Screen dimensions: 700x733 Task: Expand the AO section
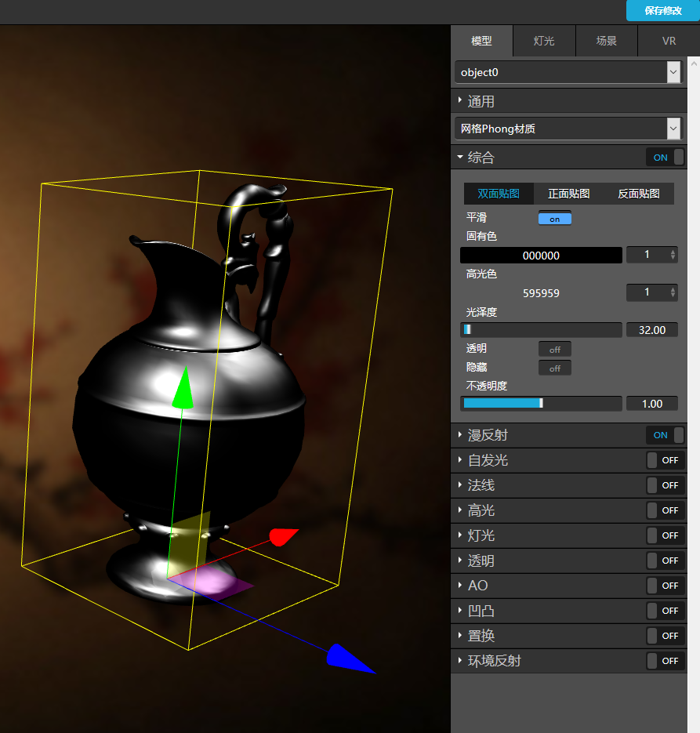point(546,586)
